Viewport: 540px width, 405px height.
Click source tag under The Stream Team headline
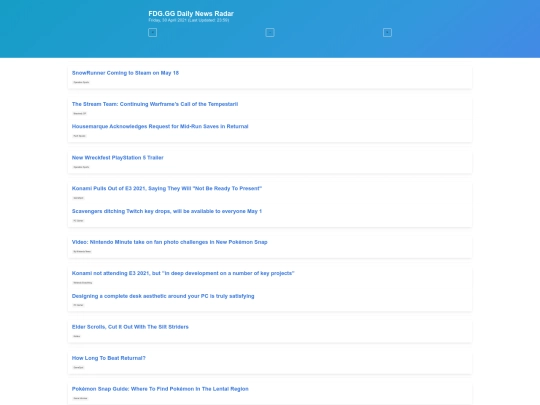point(80,113)
